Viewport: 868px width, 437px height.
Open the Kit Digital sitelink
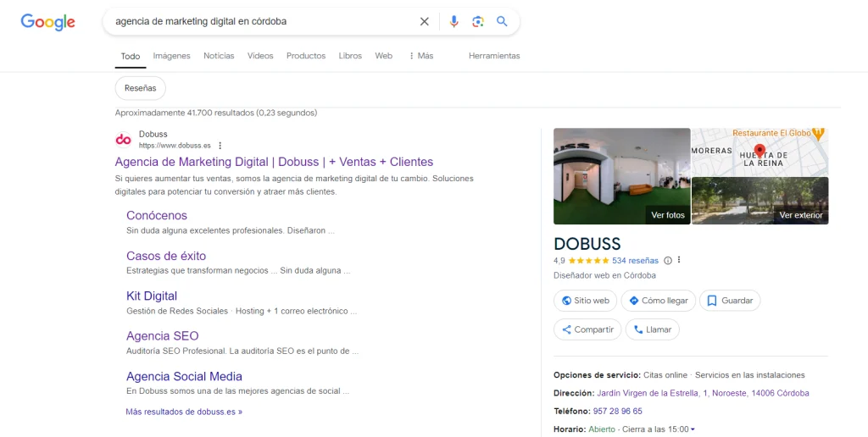152,296
